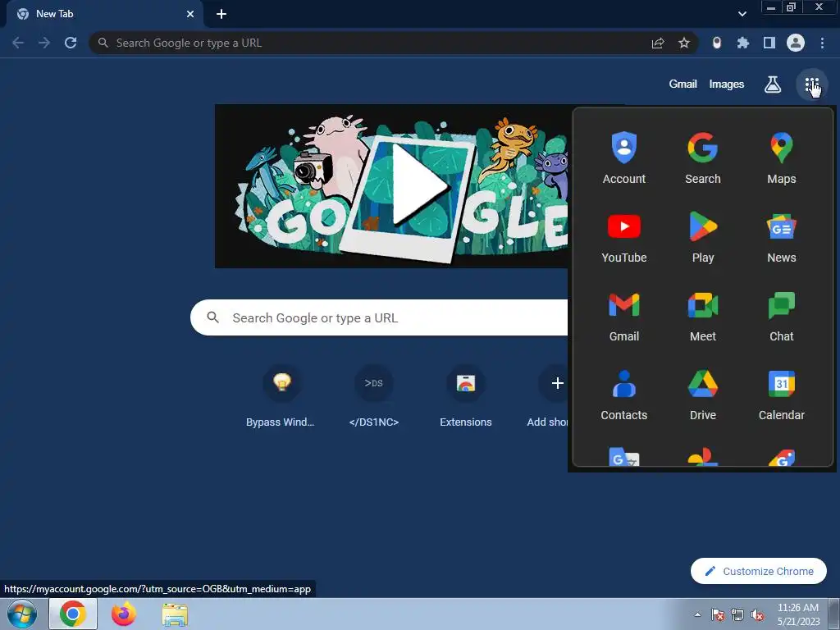Open the Gmail app icon in apps panel
840x630 pixels.
(624, 316)
